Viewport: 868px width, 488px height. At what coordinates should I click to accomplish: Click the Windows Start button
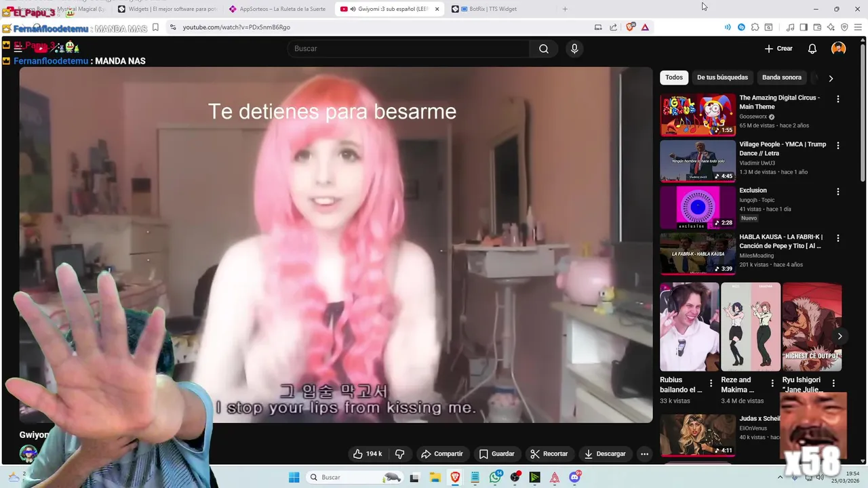[x=294, y=477]
